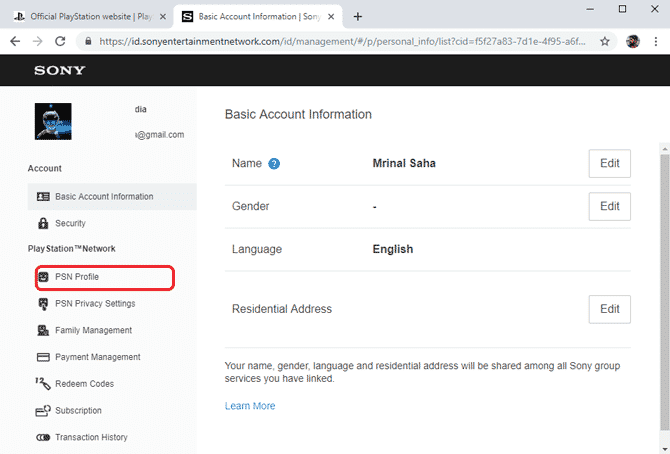The image size is (670, 454).
Task: Select the Basic Account Information browser tab
Action: [258, 17]
